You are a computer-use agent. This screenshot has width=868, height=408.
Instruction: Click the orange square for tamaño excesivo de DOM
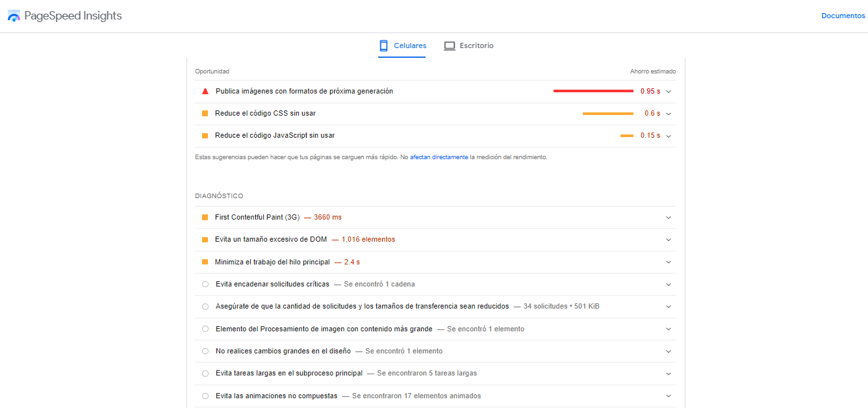click(205, 239)
